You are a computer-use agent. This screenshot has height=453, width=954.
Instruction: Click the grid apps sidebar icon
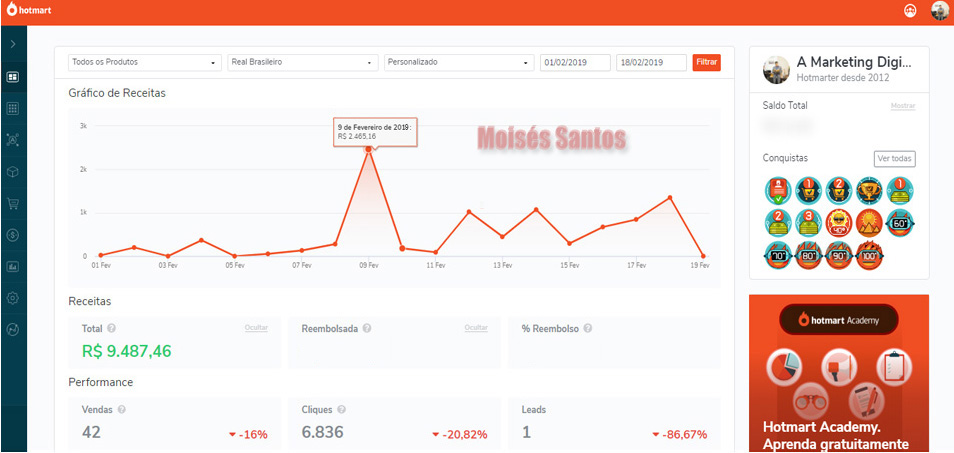[x=13, y=108]
